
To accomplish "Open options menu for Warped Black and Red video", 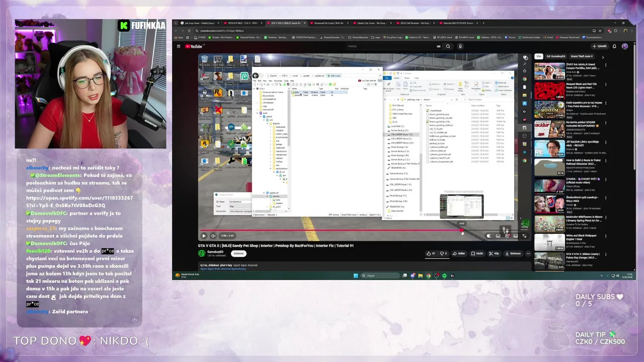I will click(605, 84).
